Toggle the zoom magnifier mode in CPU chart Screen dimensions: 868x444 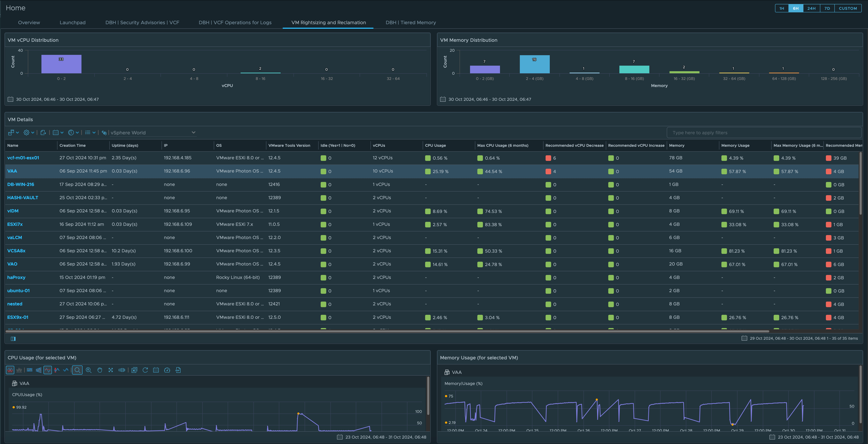(x=77, y=370)
